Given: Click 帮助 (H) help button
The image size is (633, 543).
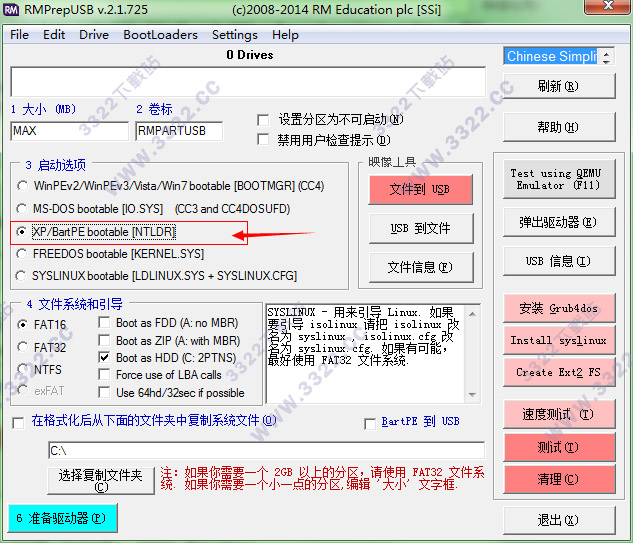Looking at the screenshot, I should pyautogui.click(x=559, y=127).
